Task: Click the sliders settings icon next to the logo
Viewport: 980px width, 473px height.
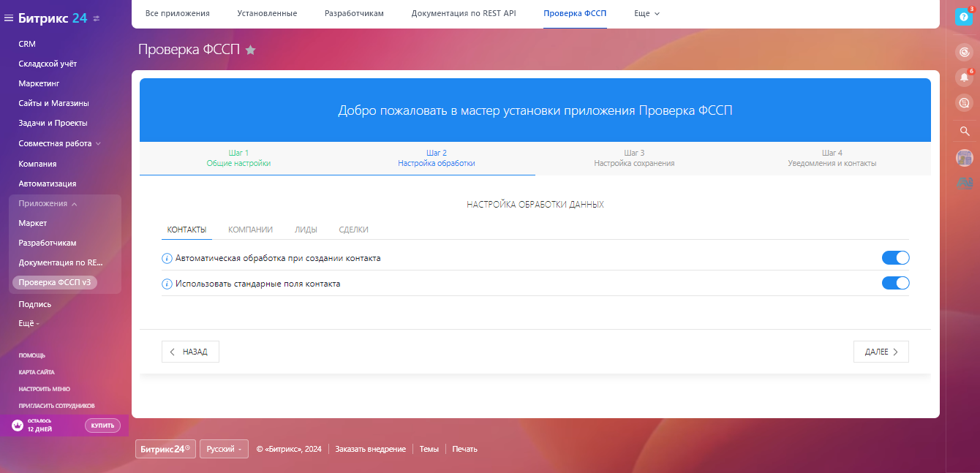Action: (x=97, y=18)
